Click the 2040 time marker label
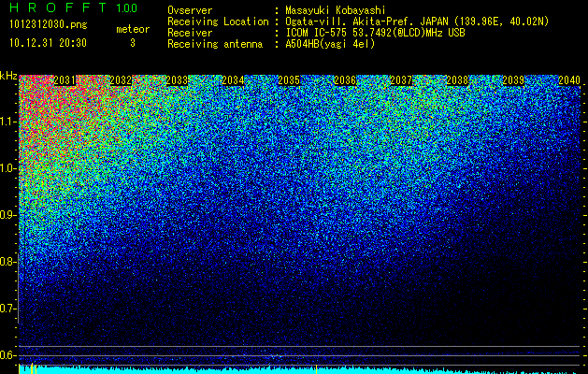Screen dimensions: 588x374 569,80
